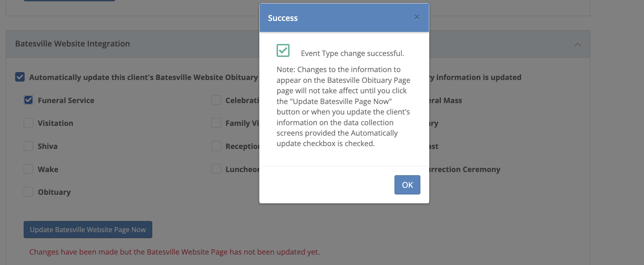Tick the Luncheon checkbox
This screenshot has height=265, width=644.
point(216,169)
